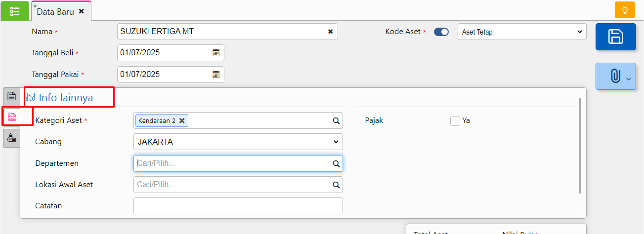Clear the Nama field with X icon

pos(330,32)
